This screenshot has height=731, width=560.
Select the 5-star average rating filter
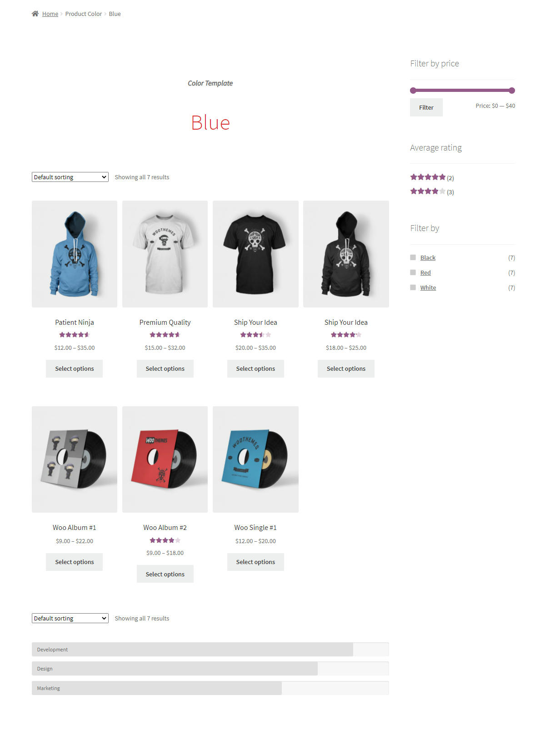[x=428, y=177]
